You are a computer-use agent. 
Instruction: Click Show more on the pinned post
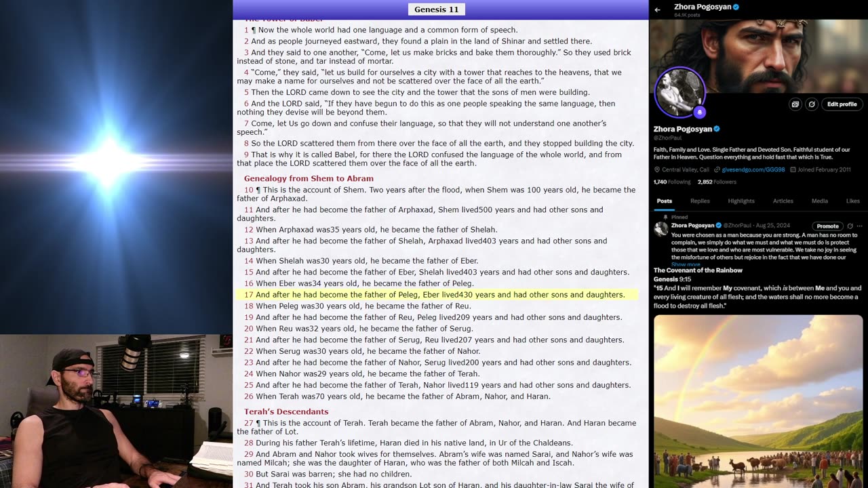click(686, 264)
